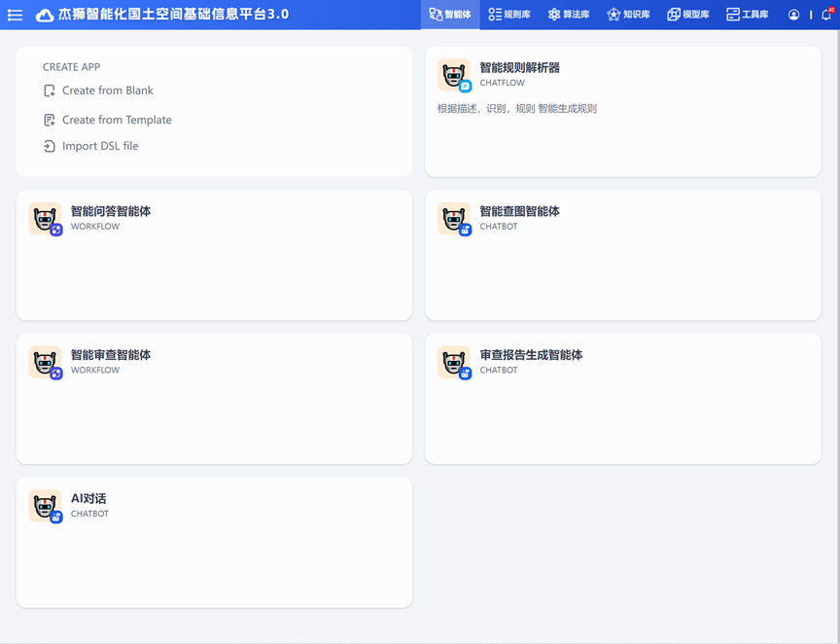Open the 模型库 tab
Viewport: 840px width, 644px height.
tap(688, 15)
